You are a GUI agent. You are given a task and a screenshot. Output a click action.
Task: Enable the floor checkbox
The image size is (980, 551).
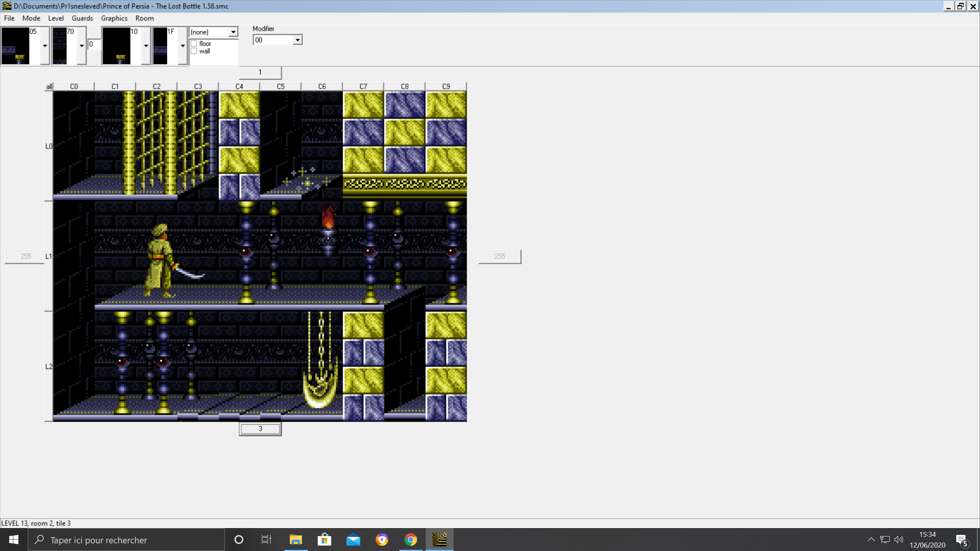coord(194,44)
